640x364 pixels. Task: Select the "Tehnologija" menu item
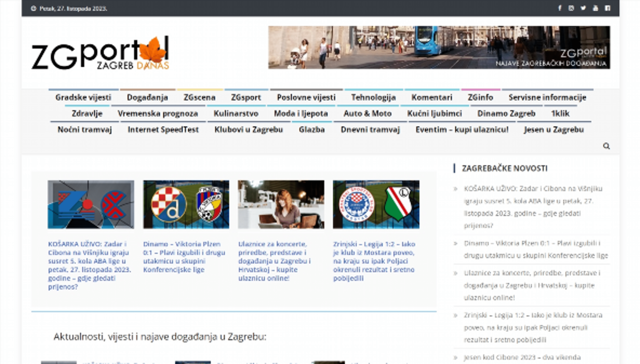[374, 98]
